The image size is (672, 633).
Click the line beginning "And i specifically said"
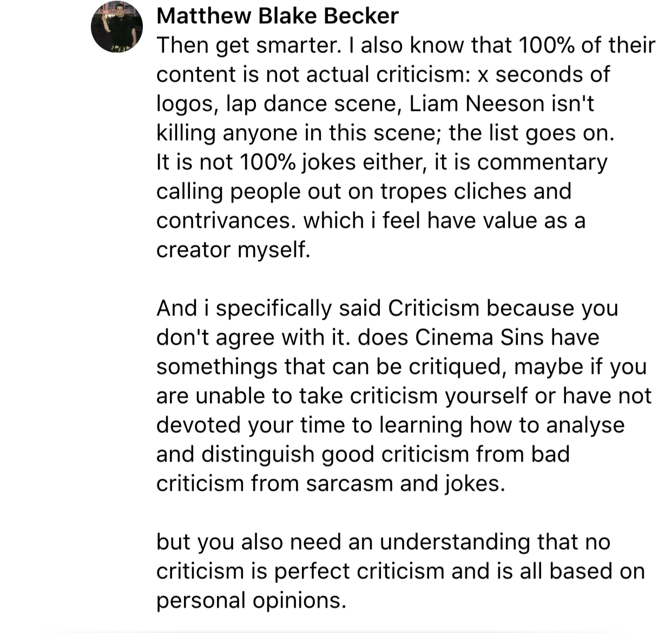[387, 308]
